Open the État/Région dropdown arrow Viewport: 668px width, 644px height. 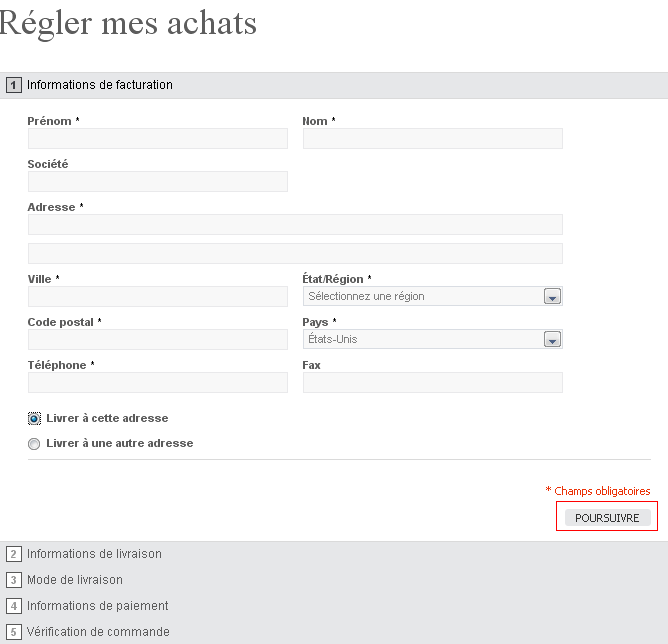(x=552, y=296)
